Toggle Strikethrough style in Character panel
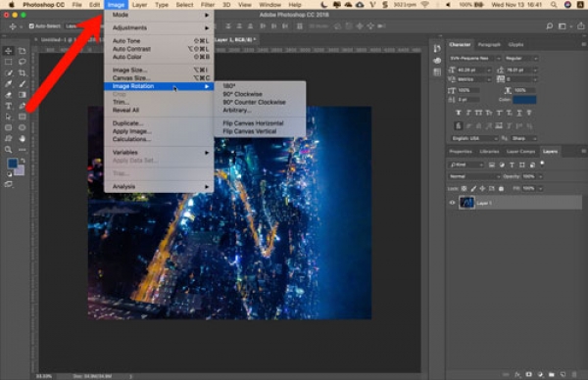The width and height of the screenshot is (588, 380). [x=529, y=113]
